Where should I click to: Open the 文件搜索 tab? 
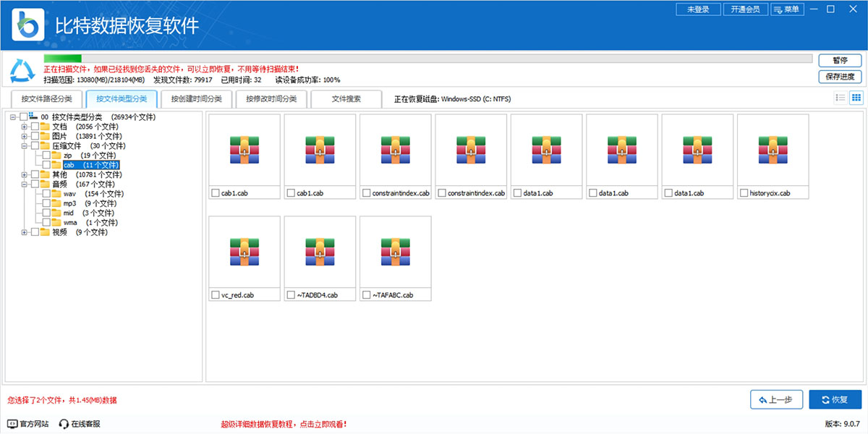tap(346, 99)
